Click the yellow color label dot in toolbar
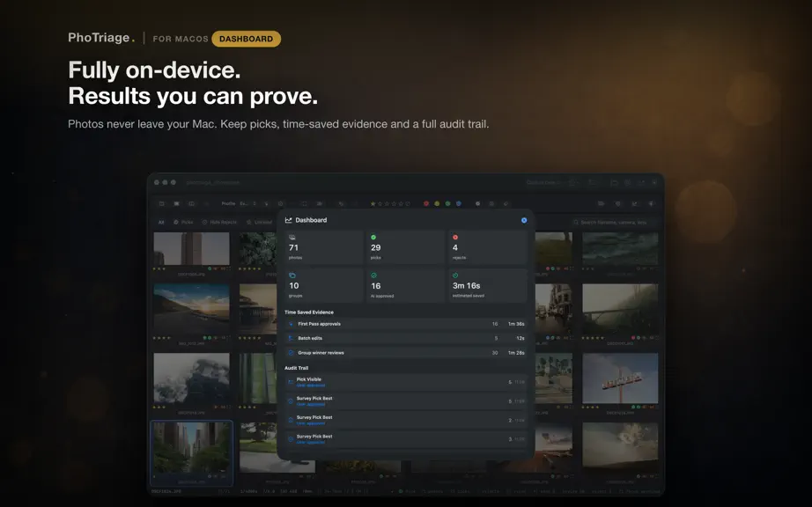This screenshot has height=507, width=812. tap(437, 204)
